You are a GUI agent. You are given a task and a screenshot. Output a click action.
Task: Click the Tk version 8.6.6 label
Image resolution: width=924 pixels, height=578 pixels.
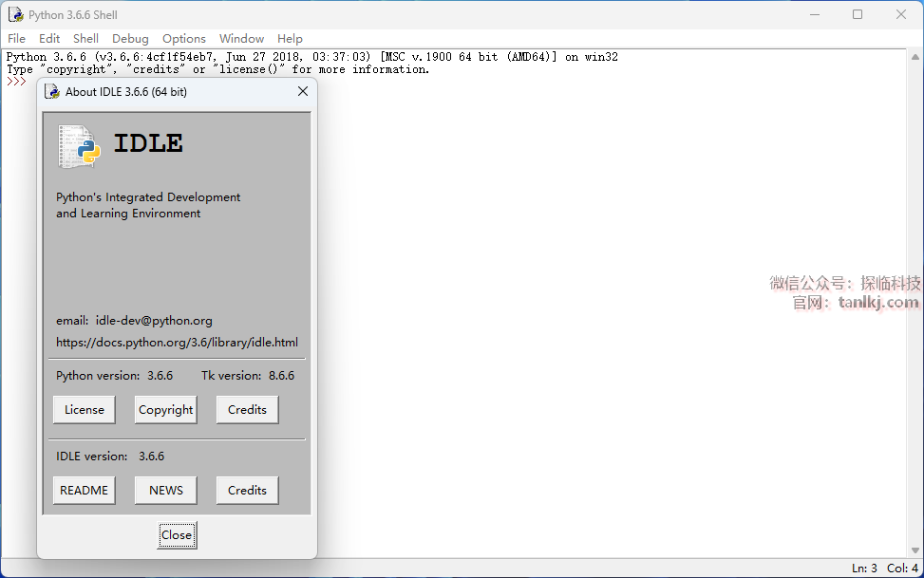point(248,376)
